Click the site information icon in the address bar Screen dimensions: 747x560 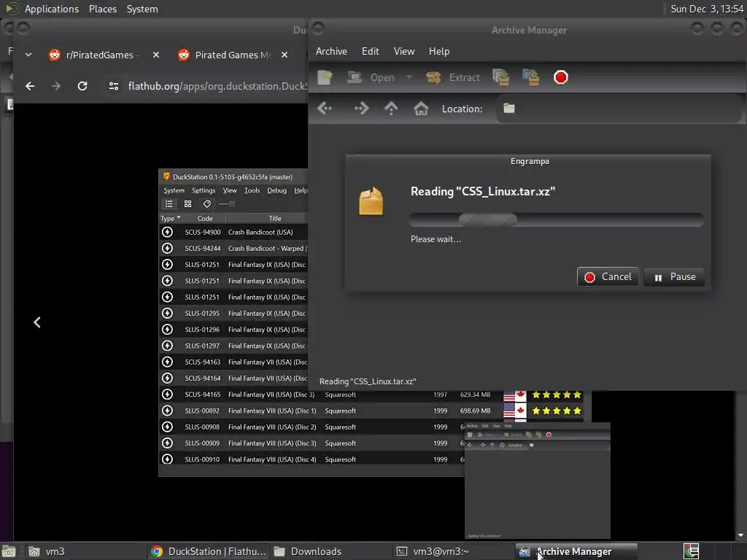(x=113, y=86)
